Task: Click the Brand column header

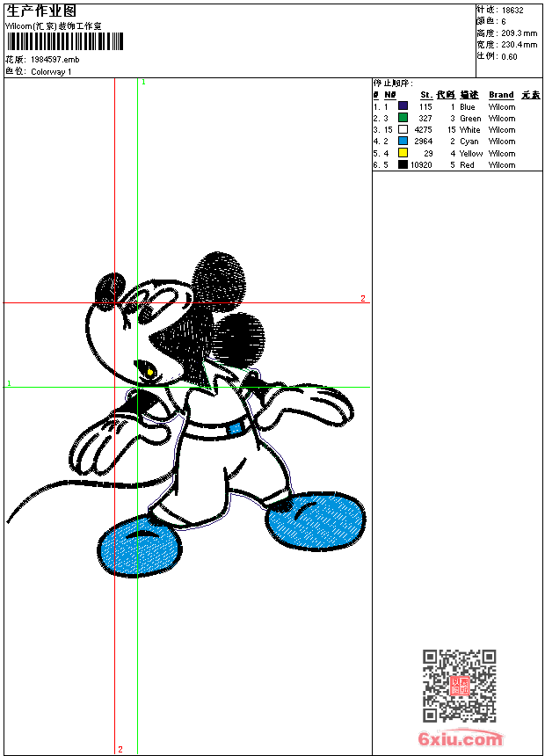Action: (x=502, y=95)
